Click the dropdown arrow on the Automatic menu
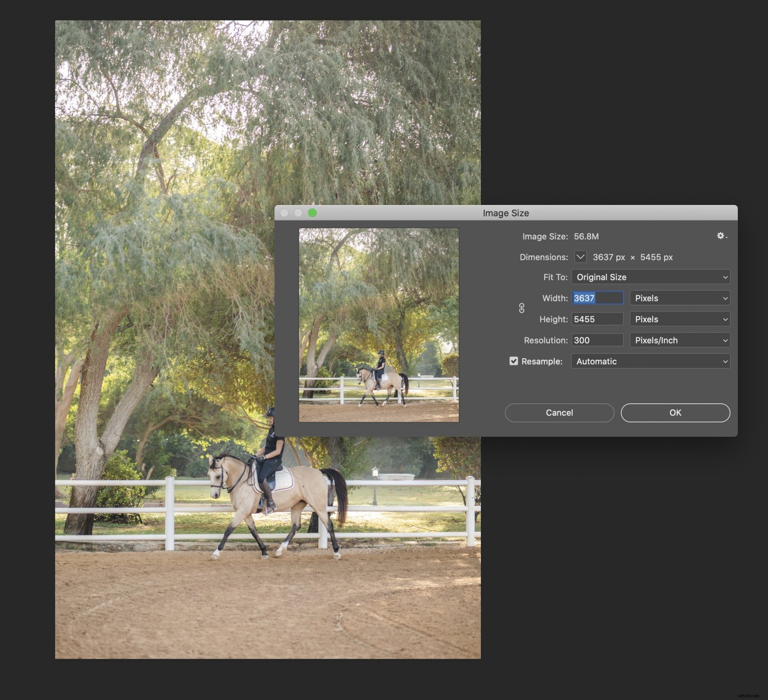768x700 pixels. point(724,361)
